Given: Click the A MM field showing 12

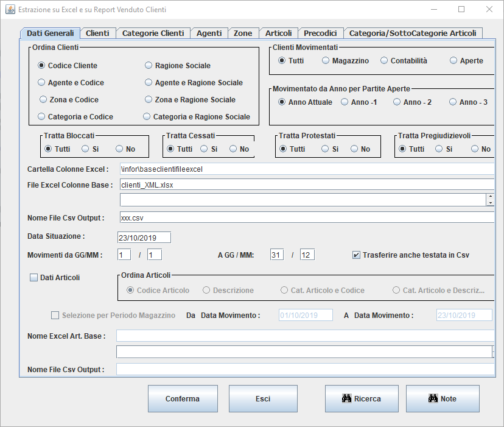Looking at the screenshot, I should pos(307,255).
